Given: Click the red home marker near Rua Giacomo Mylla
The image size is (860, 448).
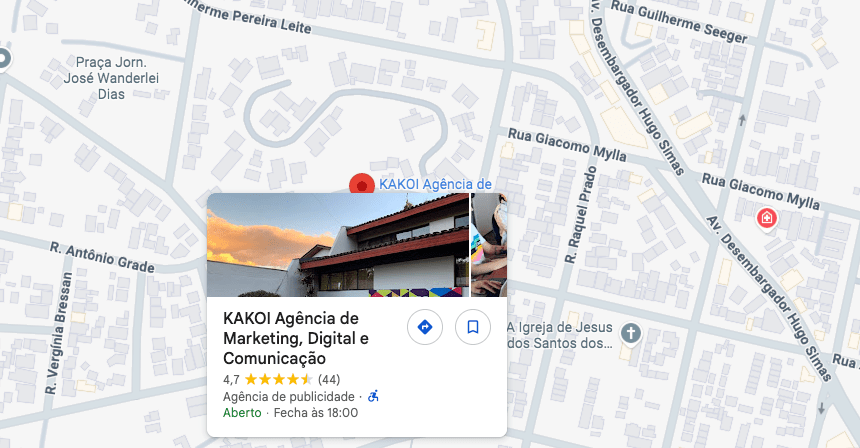Looking at the screenshot, I should pyautogui.click(x=767, y=218).
